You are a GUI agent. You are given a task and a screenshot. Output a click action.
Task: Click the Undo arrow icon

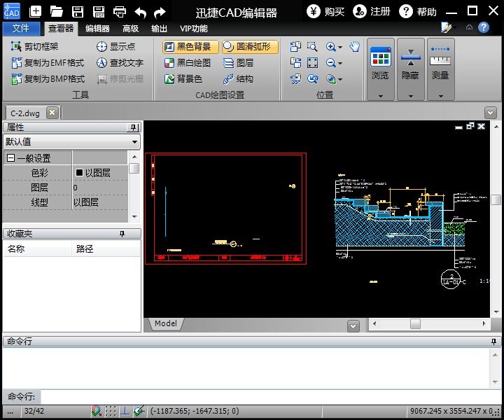(x=140, y=12)
